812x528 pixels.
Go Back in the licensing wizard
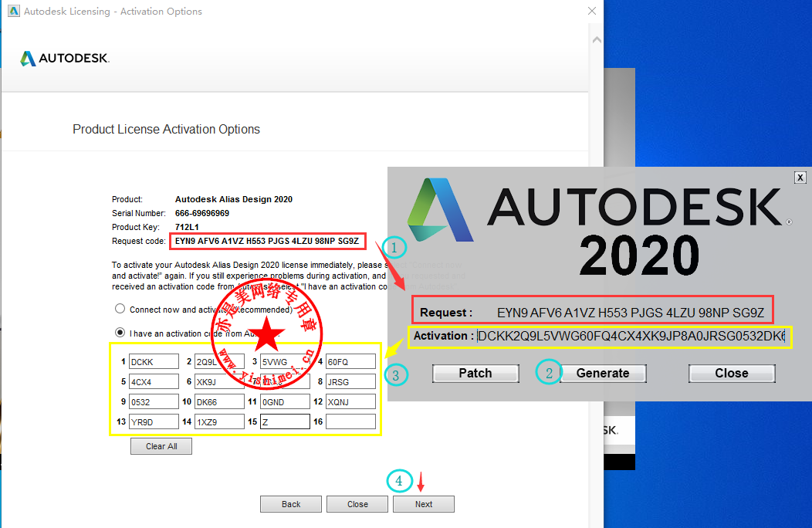click(290, 504)
